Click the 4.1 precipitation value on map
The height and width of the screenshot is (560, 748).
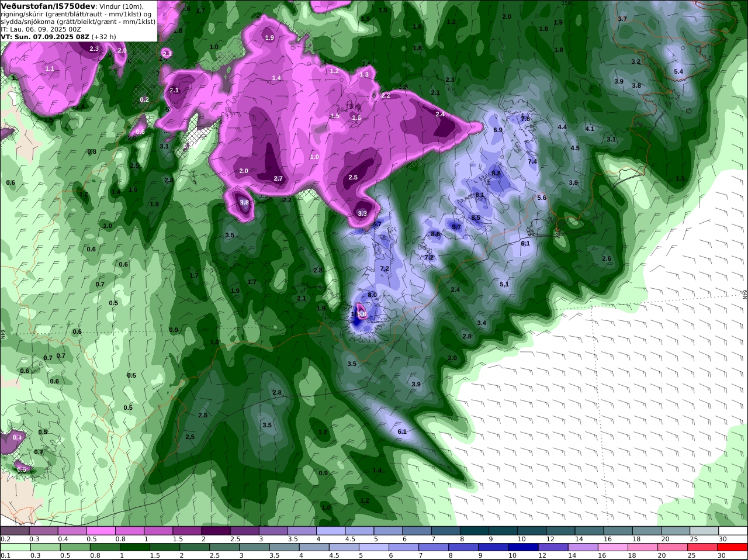point(590,129)
